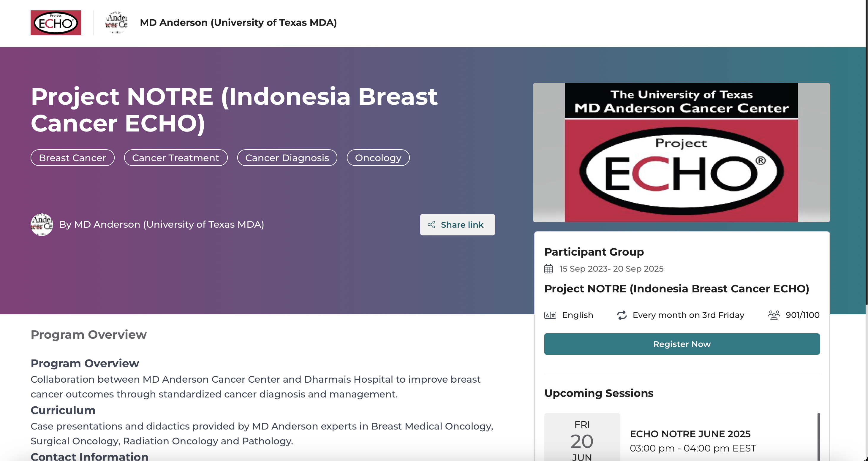Click the Project ECHO logo in header
This screenshot has width=868, height=461.
[56, 23]
